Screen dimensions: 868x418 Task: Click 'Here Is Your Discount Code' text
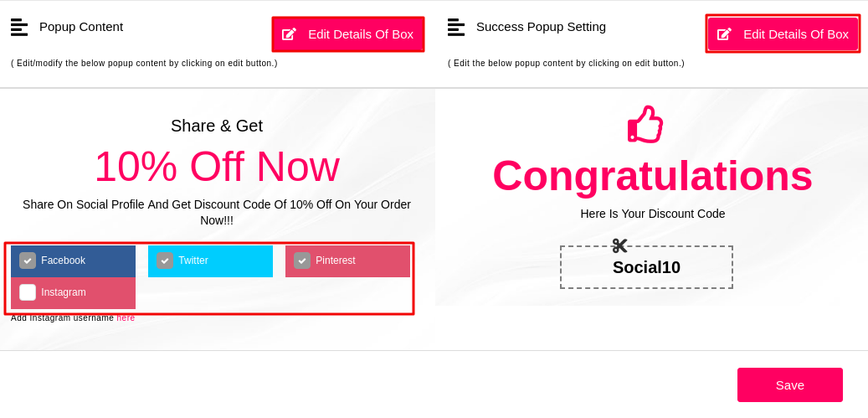653,214
